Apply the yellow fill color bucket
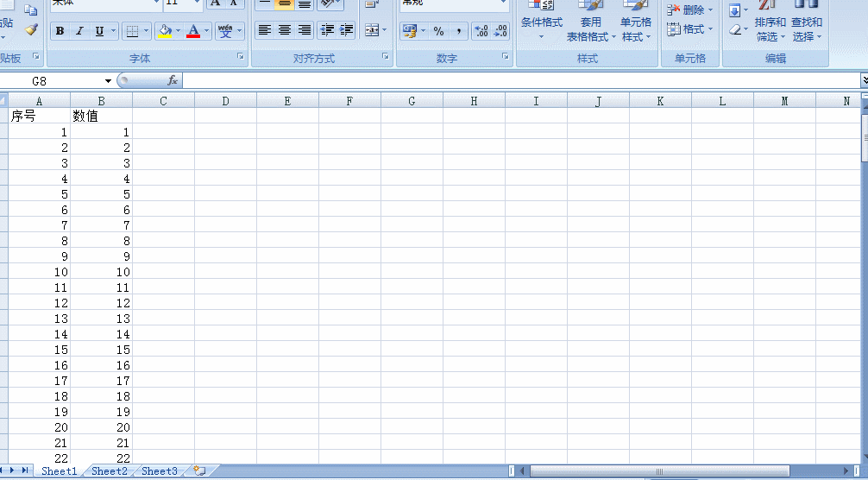Viewport: 868px width, 480px height. click(x=165, y=30)
